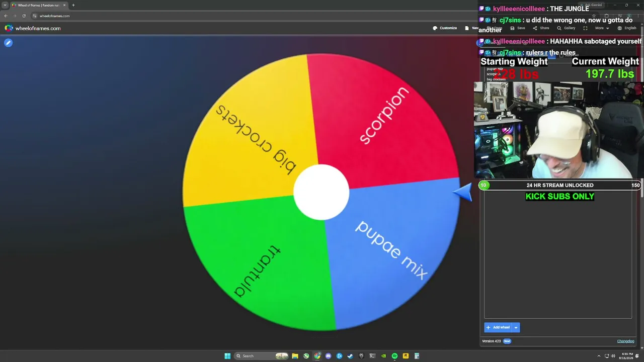Image resolution: width=644 pixels, height=362 pixels.
Task: Open the network icon in system tray
Action: [x=608, y=356]
